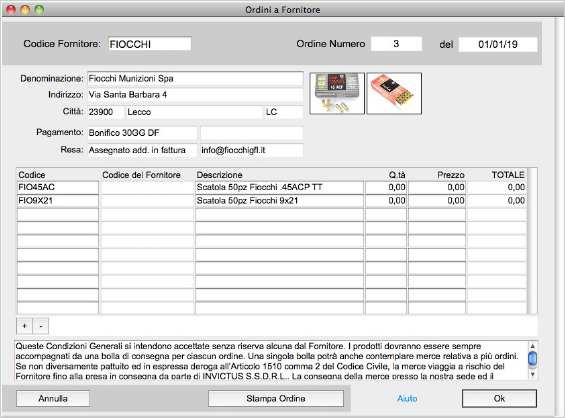Click the conditions text scrollbar down arrow
Image resolution: width=565 pixels, height=418 pixels.
532,374
